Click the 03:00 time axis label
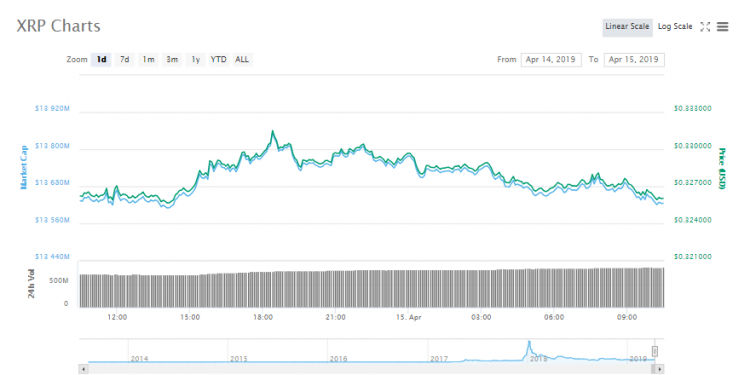 (481, 317)
